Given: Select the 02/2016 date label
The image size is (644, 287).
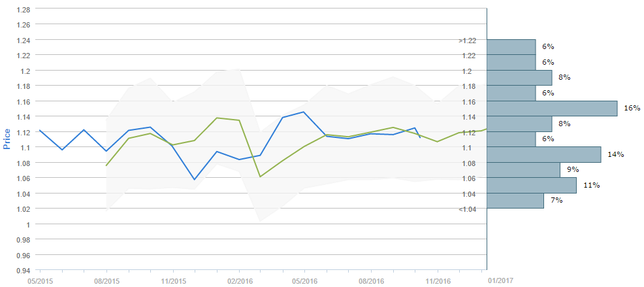Looking at the screenshot, I should (239, 280).
